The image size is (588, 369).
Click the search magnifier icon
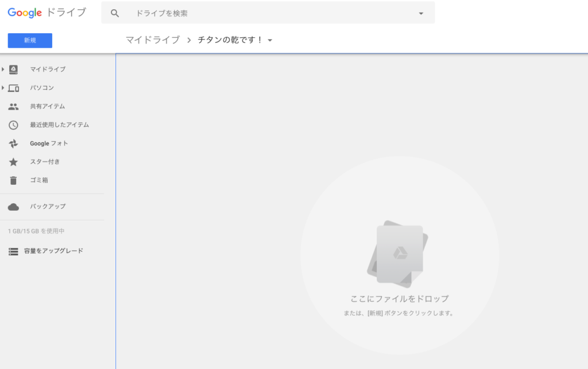tap(115, 13)
